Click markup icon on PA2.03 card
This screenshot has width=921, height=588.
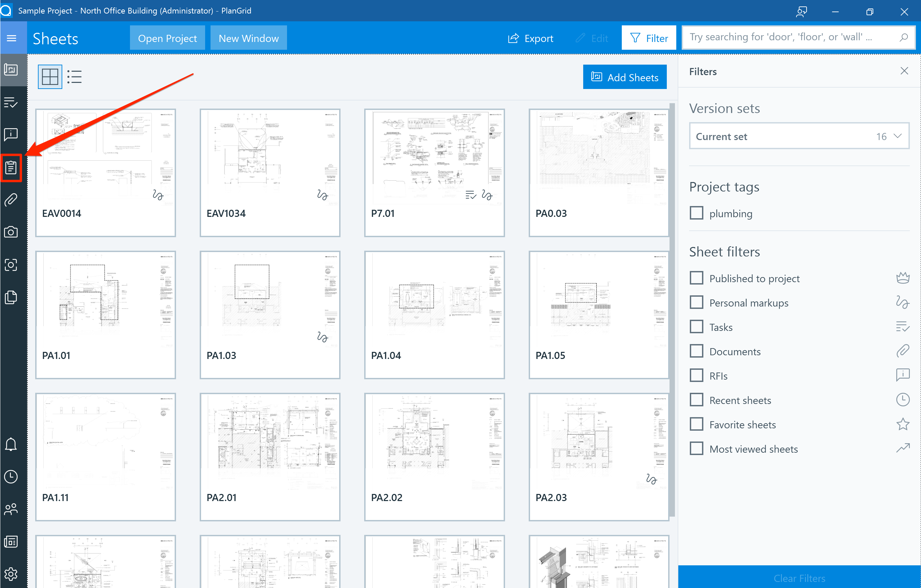point(651,479)
